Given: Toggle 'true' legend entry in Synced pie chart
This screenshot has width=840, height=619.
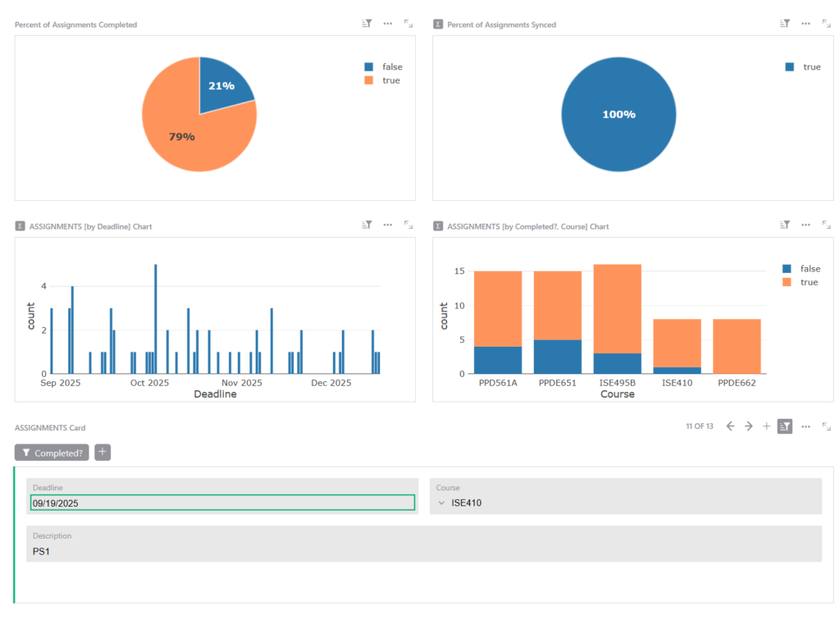Looking at the screenshot, I should pyautogui.click(x=811, y=67).
